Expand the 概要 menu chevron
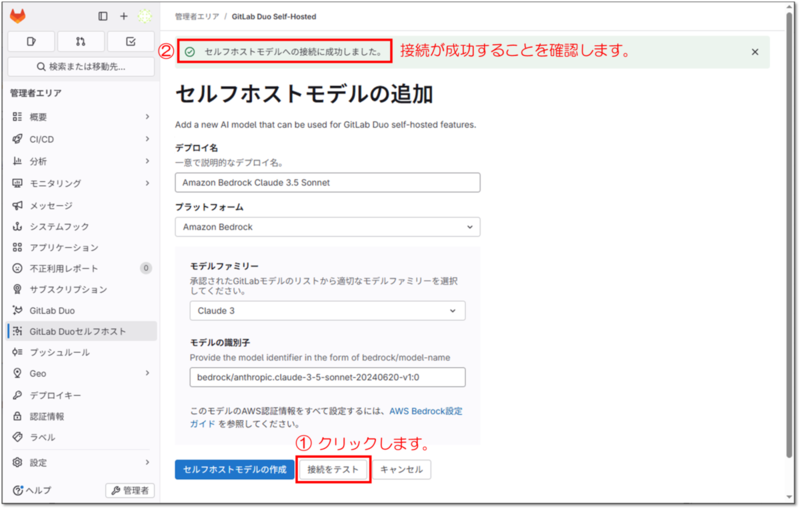This screenshot has height=509, width=800. point(147,117)
